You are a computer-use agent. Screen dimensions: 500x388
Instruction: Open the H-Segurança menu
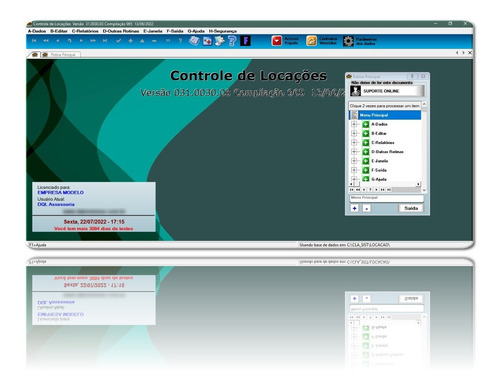(x=223, y=31)
